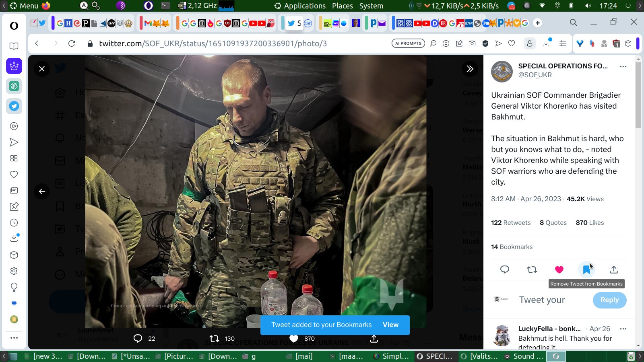Screen dimensions: 644x362
Task: Go to previous photo with left arrow
Action: pos(42,191)
